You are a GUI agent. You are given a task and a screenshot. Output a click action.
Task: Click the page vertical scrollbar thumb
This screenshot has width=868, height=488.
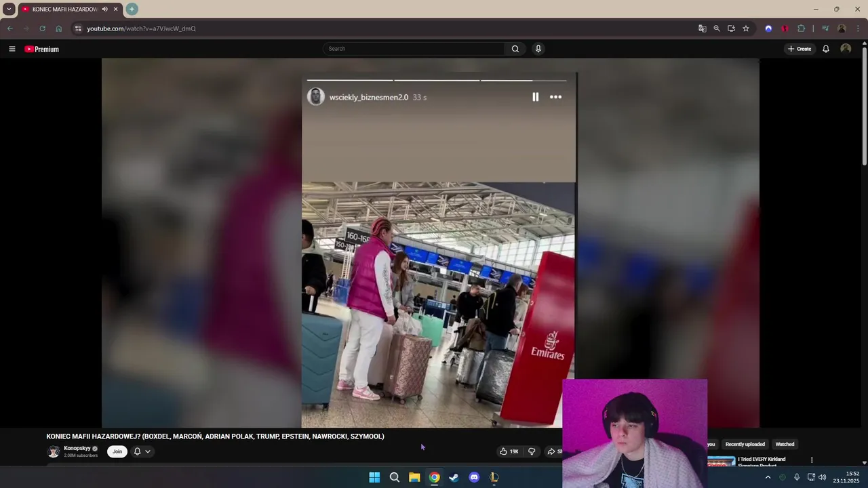point(865,105)
